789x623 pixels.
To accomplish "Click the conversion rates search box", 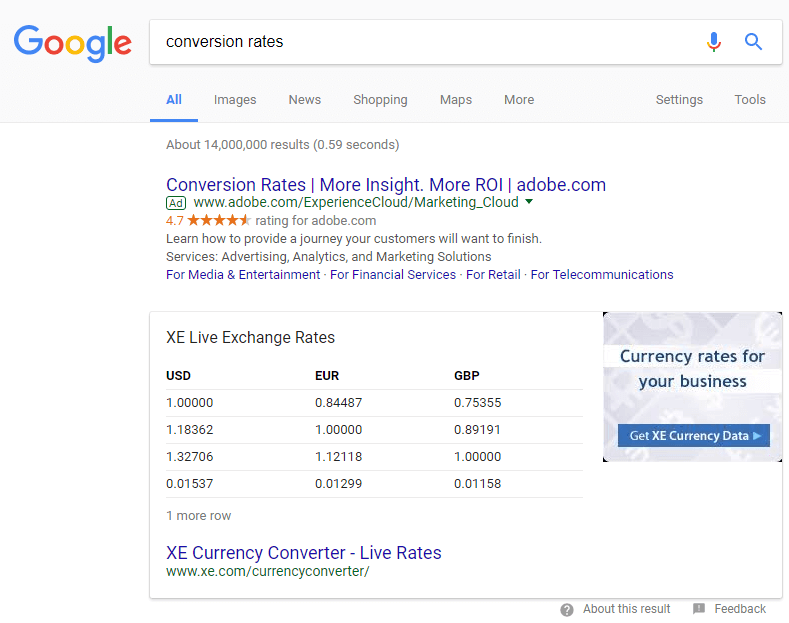I will click(x=420, y=42).
